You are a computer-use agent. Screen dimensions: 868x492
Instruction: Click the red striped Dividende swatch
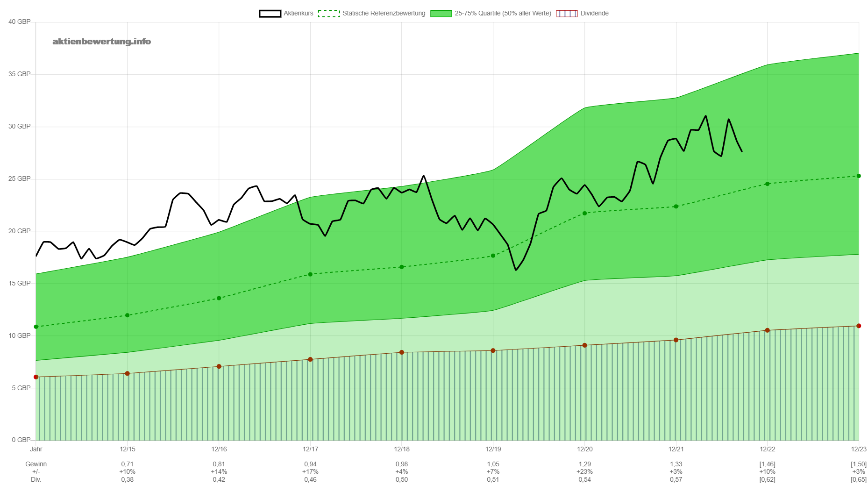tap(567, 14)
